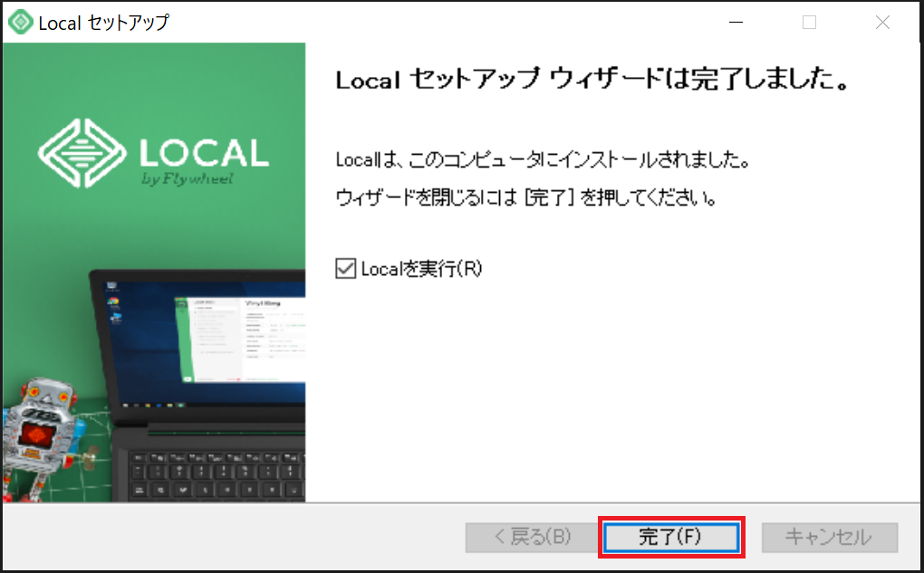Click the 完了(F) finish button
This screenshot has height=573, width=924.
(x=671, y=537)
